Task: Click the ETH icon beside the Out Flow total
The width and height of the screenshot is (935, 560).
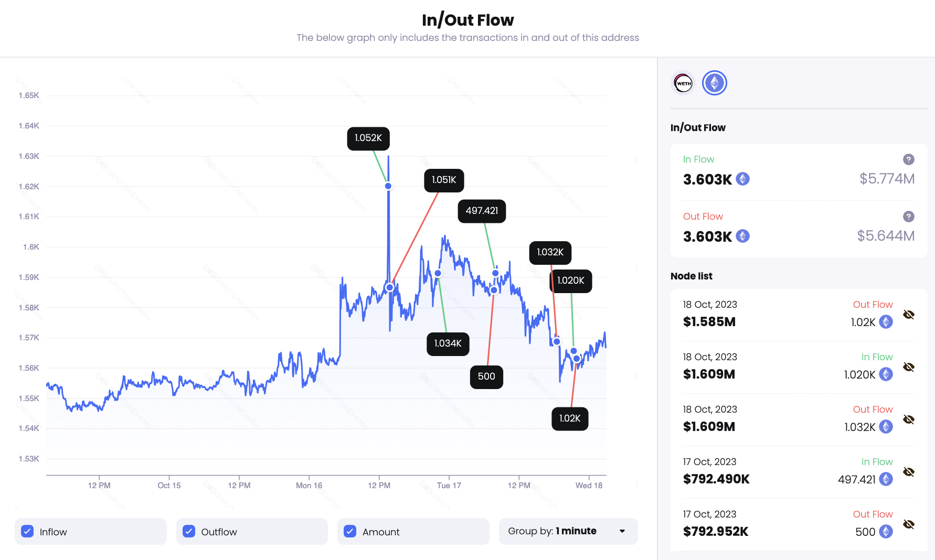Action: [x=742, y=236]
